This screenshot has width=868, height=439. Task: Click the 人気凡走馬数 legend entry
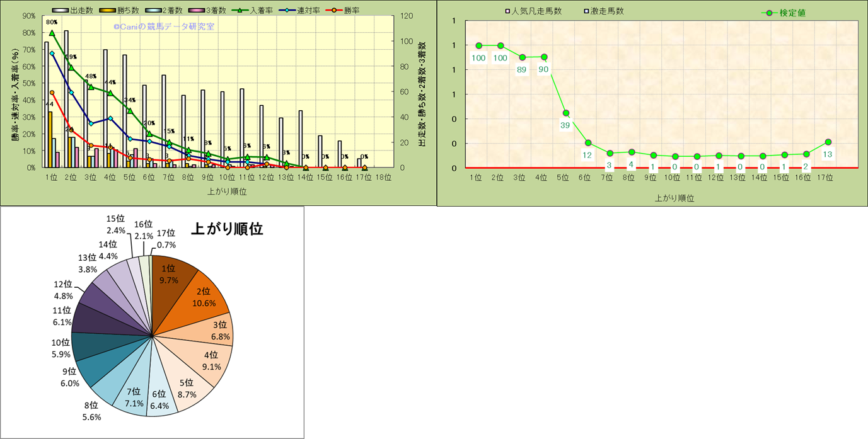(533, 11)
